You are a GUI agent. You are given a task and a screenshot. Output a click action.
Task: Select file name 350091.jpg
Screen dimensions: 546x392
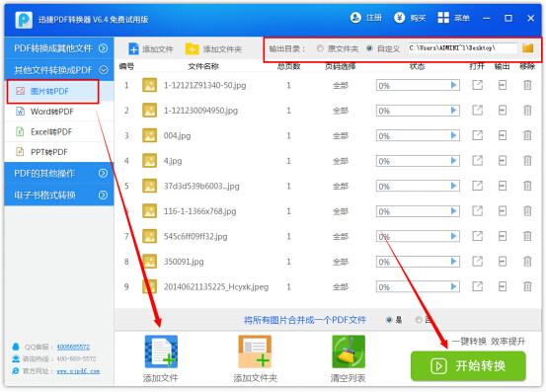184,262
